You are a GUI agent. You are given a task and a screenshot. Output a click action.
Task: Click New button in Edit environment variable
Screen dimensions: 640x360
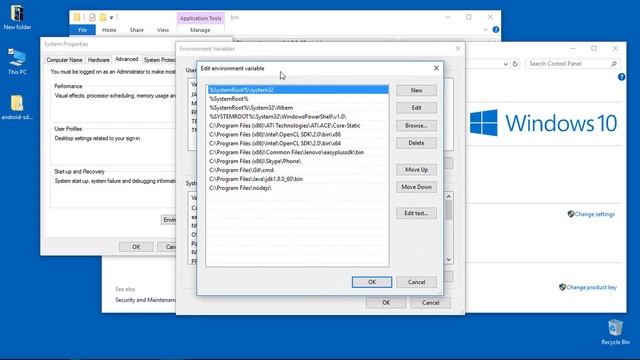pos(416,90)
